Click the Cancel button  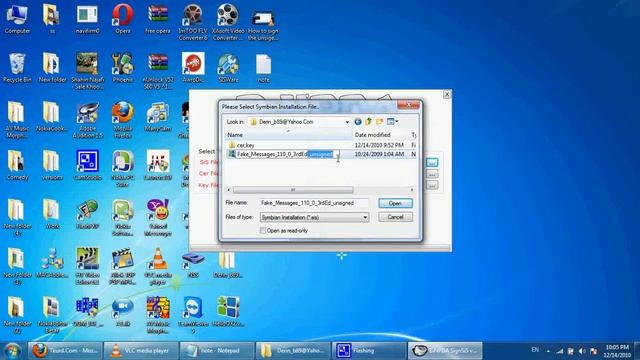[395, 217]
